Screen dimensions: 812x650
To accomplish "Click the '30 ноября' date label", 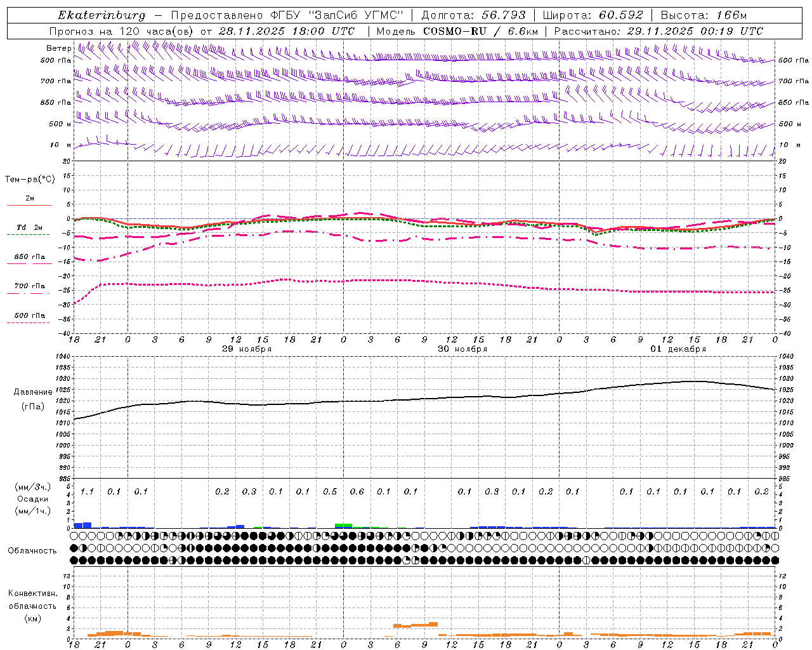I will (x=462, y=349).
